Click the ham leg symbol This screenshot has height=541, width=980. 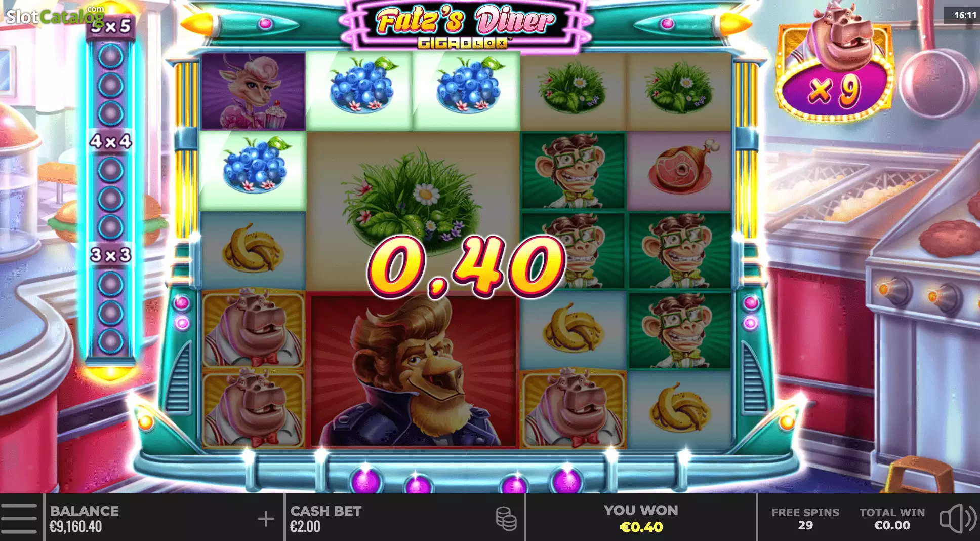coord(679,170)
